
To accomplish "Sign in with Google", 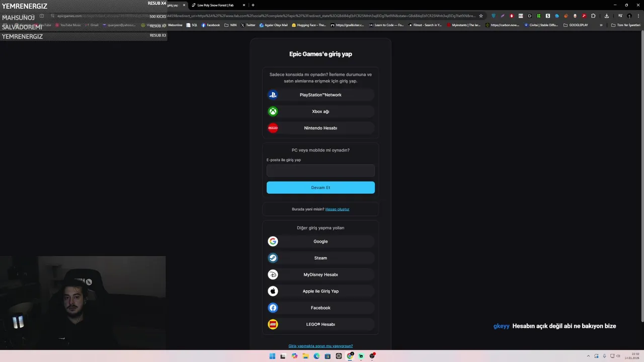I will (x=320, y=241).
